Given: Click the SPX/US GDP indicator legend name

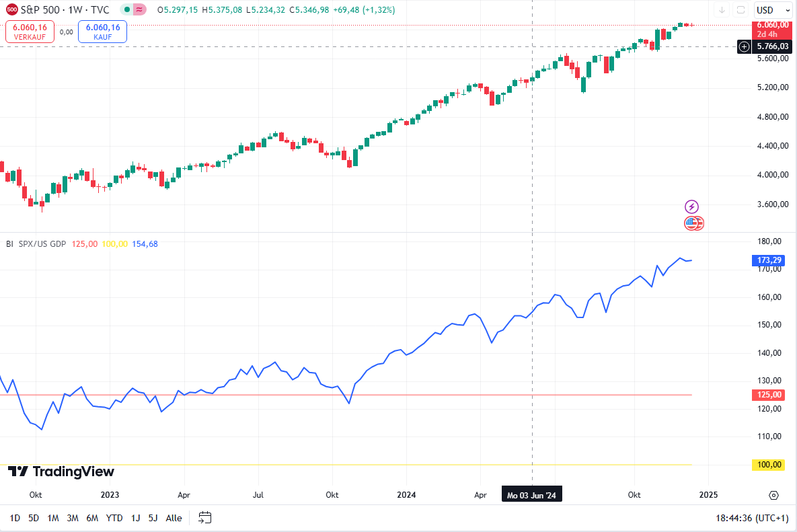Looking at the screenshot, I should [42, 244].
